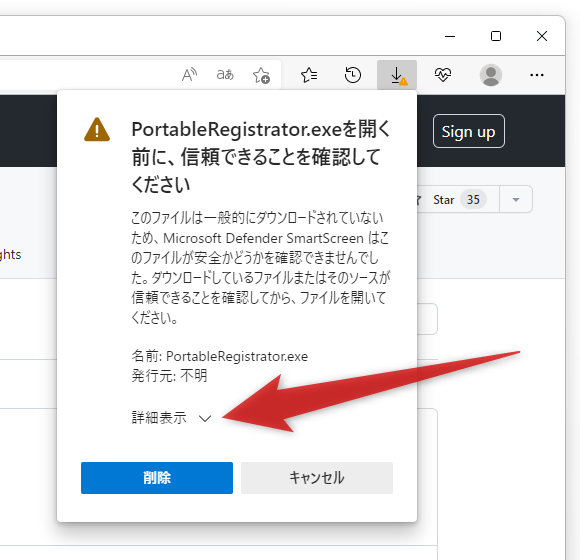580x560 pixels.
Task: Click the blue 削除 button
Action: click(x=157, y=478)
